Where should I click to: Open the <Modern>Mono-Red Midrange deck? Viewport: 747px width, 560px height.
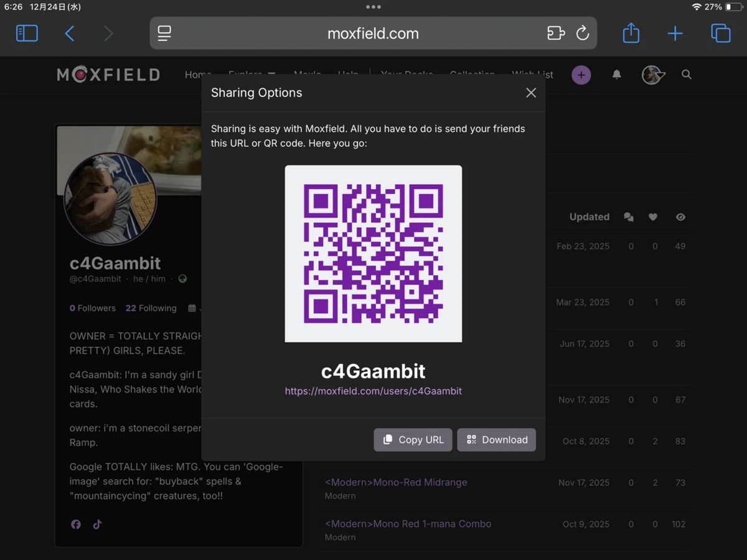point(396,482)
